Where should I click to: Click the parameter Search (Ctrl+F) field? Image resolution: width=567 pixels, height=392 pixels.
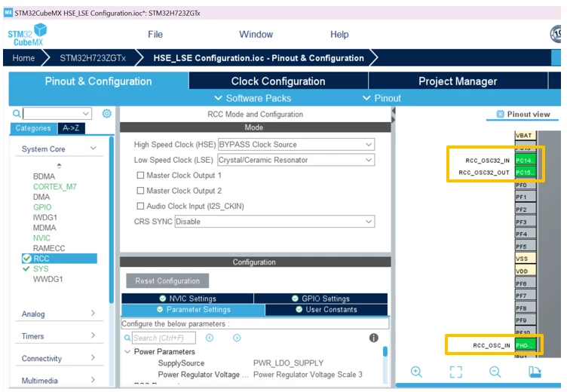pyautogui.click(x=164, y=338)
